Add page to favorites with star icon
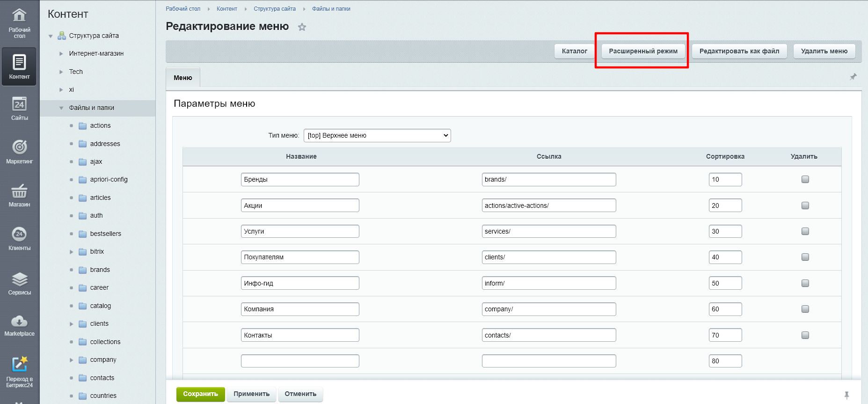868x404 pixels. coord(302,27)
